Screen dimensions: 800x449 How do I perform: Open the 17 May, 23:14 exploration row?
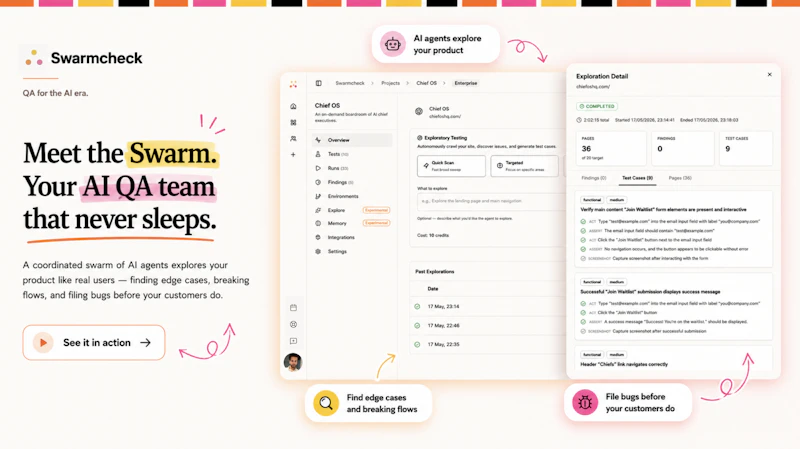pos(488,307)
